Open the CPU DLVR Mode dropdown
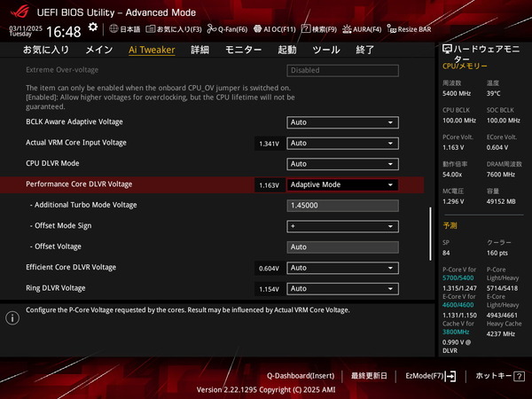The height and width of the screenshot is (399, 532). 343,163
